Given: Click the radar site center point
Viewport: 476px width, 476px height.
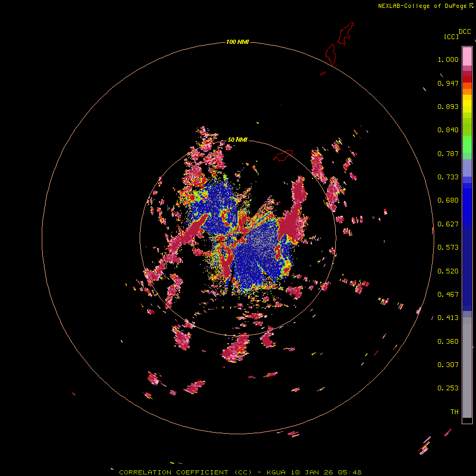Looking at the screenshot, I should click(239, 237).
